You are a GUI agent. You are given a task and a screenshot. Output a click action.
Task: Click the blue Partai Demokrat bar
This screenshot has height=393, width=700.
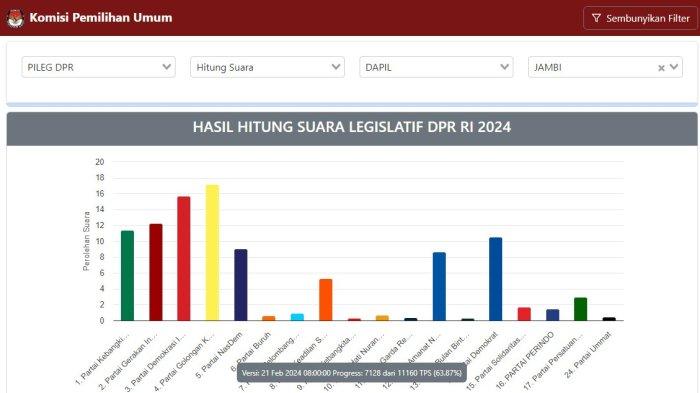coord(496,279)
